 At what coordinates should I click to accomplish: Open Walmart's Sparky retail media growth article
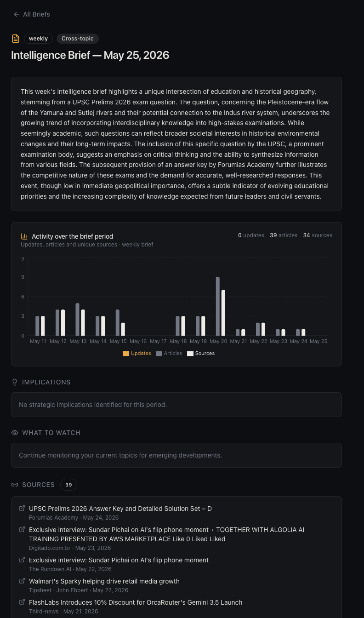click(x=104, y=581)
